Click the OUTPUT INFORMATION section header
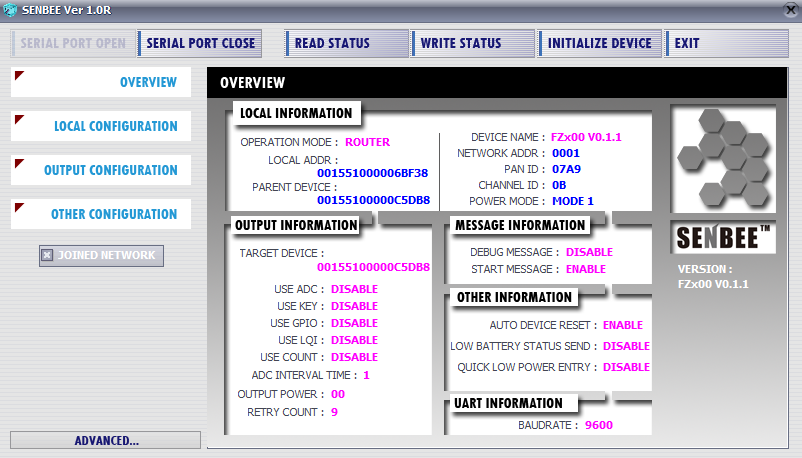The width and height of the screenshot is (802, 458). (296, 225)
